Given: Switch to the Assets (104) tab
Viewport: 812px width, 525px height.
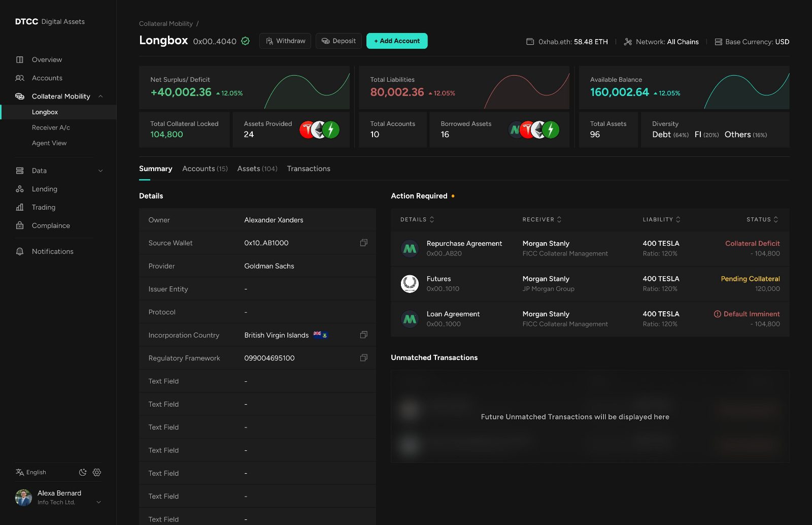Looking at the screenshot, I should (257, 169).
